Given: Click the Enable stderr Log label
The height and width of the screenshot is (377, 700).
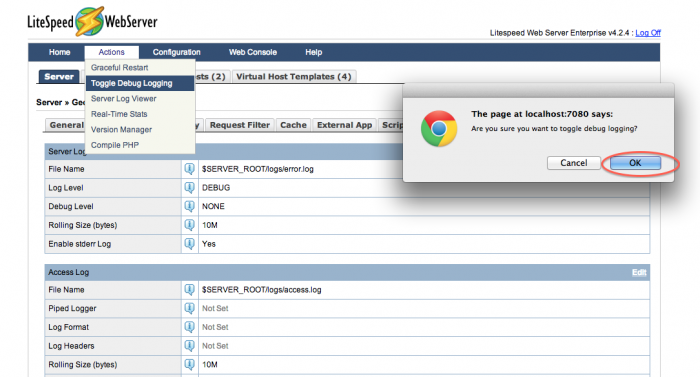Looking at the screenshot, I should click(79, 244).
